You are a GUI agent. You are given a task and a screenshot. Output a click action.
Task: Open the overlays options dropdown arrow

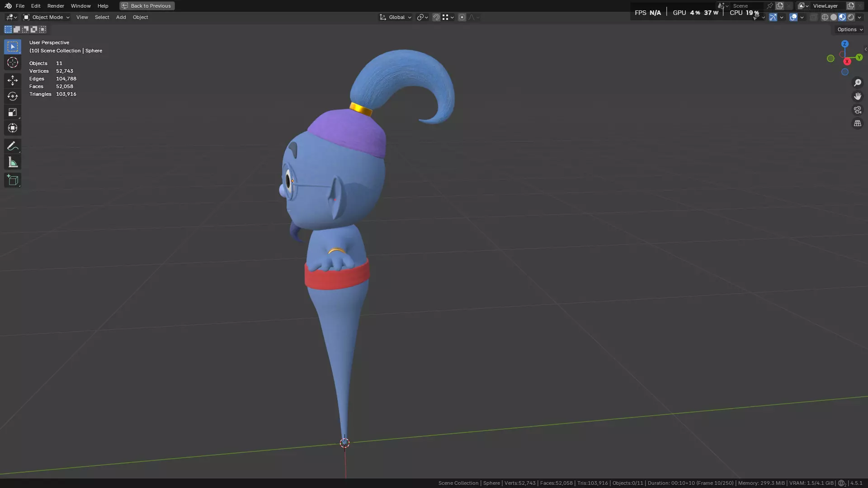(x=802, y=17)
